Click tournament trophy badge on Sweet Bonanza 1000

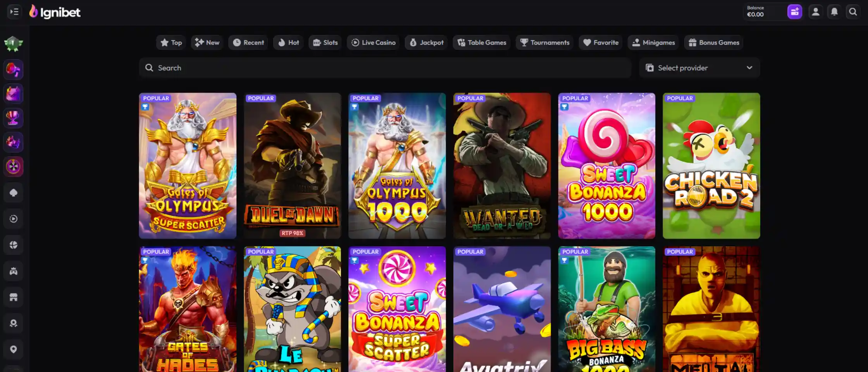click(x=564, y=107)
